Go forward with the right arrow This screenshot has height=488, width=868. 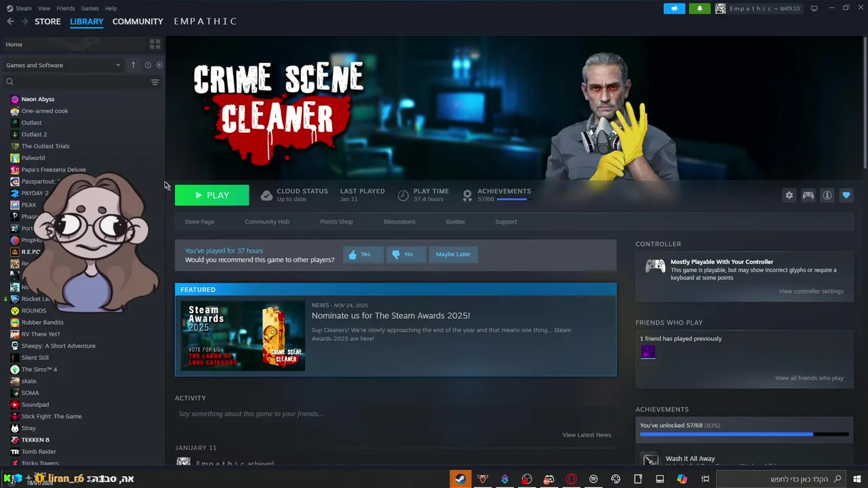(24, 22)
